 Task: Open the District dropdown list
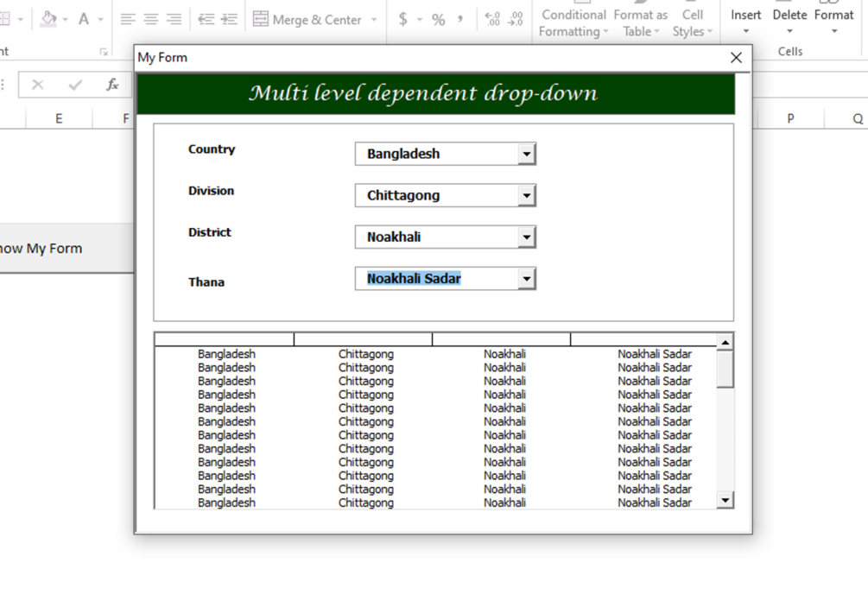[x=527, y=237]
